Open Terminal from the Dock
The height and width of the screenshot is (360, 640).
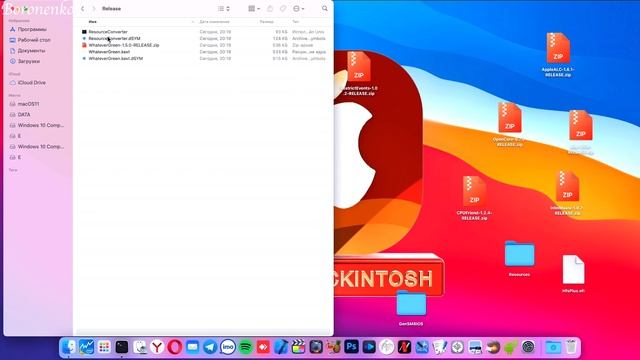click(x=122, y=347)
